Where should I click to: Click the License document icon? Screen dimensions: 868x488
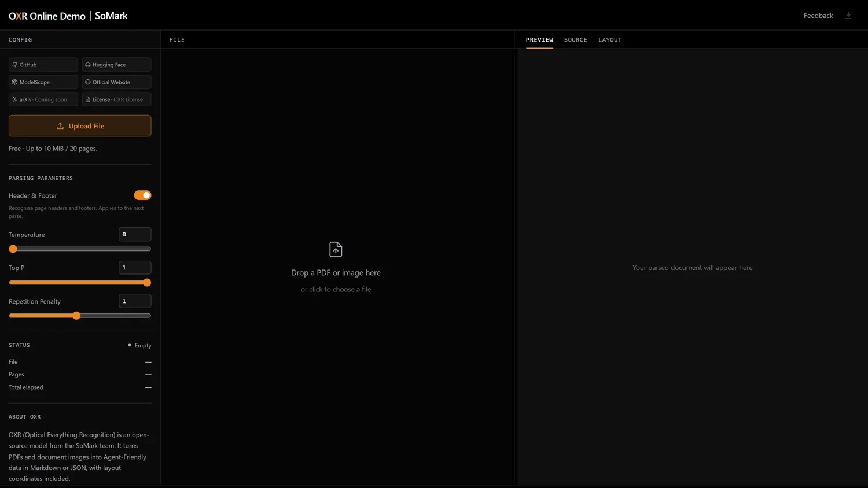coord(88,99)
